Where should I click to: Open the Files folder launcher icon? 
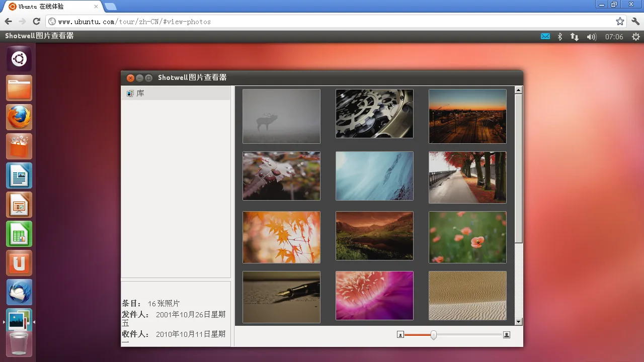point(19,88)
